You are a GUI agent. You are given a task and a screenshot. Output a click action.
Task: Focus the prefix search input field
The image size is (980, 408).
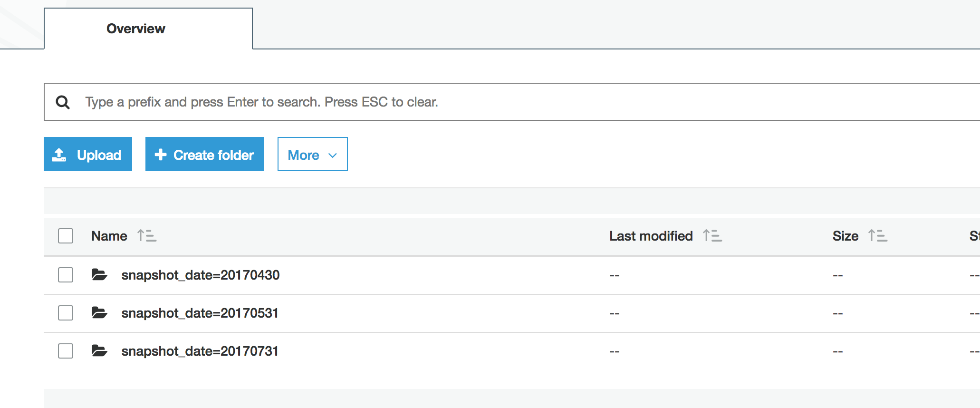click(475, 102)
